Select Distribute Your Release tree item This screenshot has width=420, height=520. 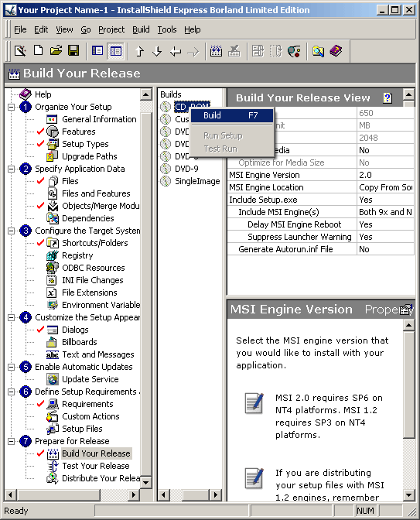tap(101, 478)
